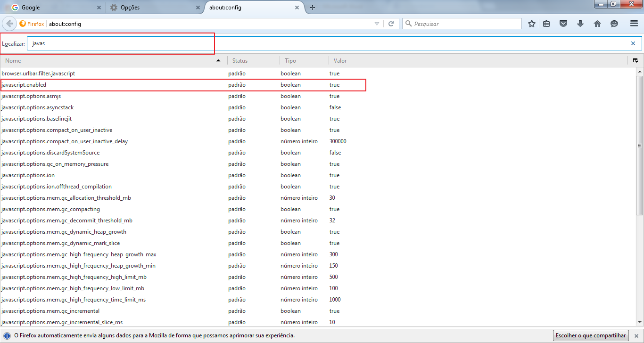Viewport: 644px width, 343px height.
Task: Select javascript.options.asyncstack row
Action: pos(318,107)
